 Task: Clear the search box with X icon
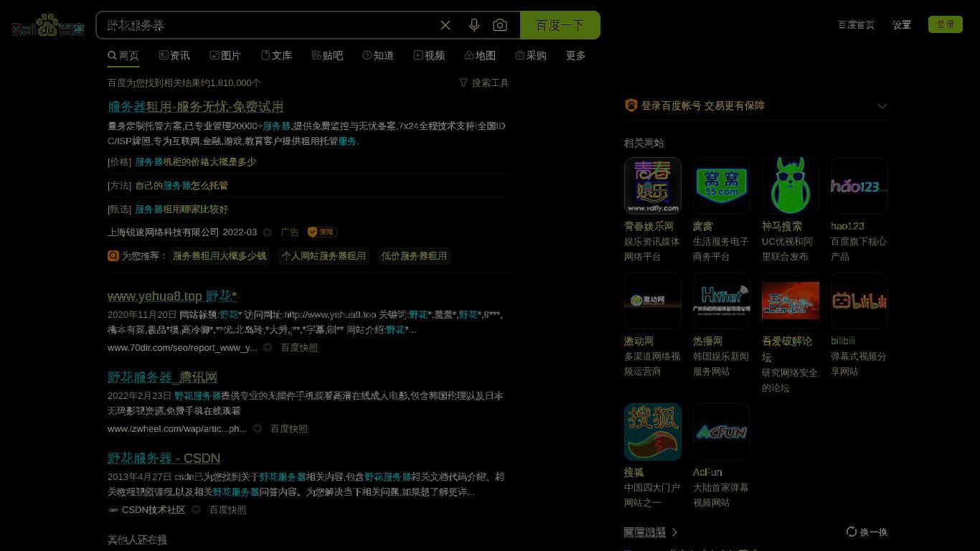pos(446,25)
